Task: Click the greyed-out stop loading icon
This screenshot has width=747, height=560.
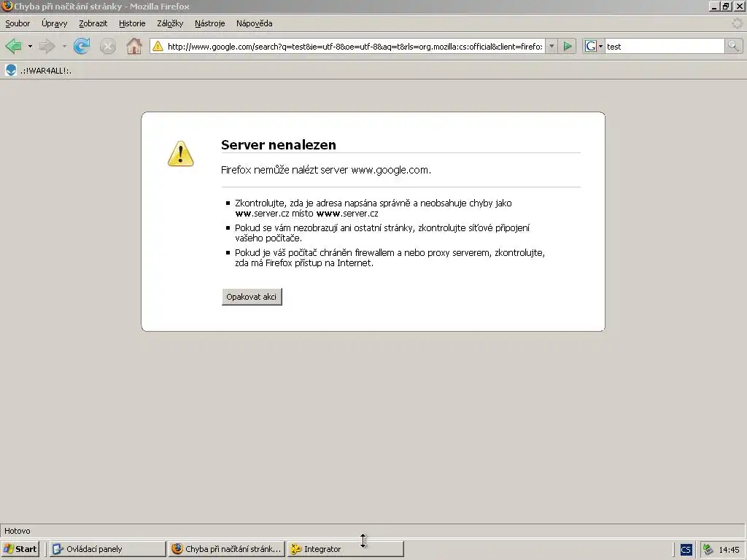Action: click(x=108, y=46)
